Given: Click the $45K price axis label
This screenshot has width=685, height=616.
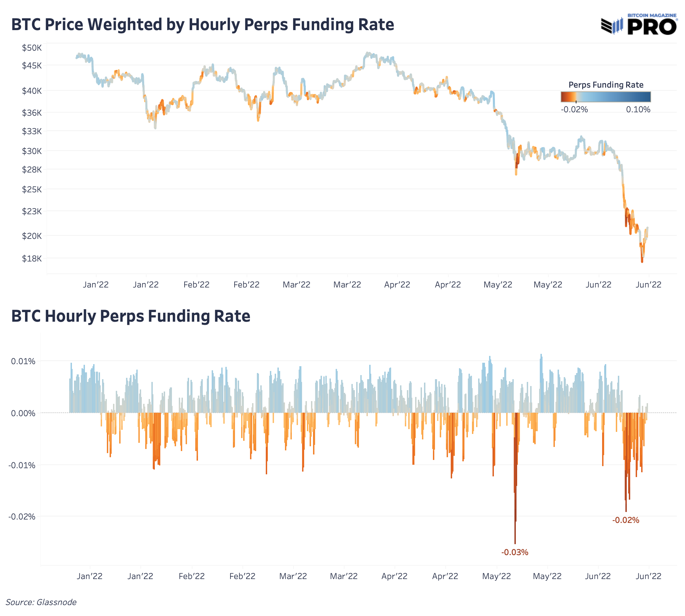Looking at the screenshot, I should 32,65.
